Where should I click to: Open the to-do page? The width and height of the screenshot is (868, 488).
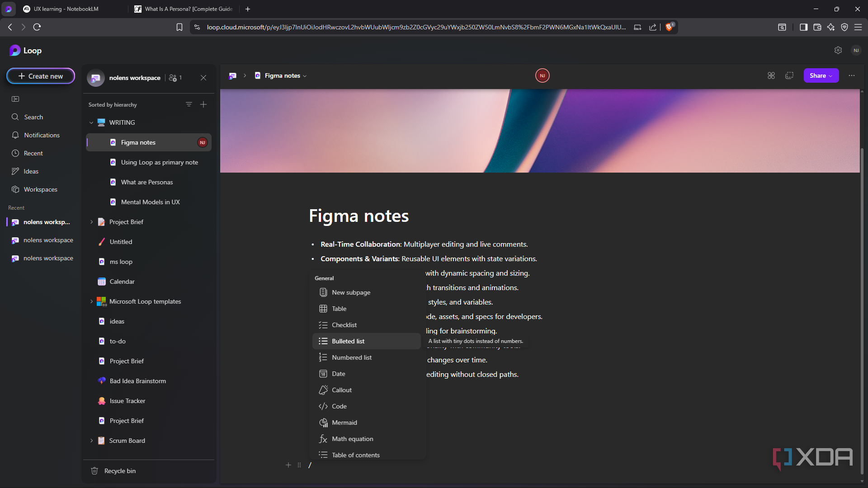coord(149,341)
